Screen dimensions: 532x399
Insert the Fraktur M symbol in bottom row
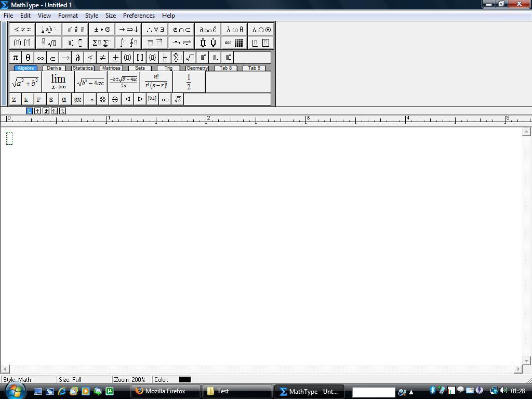tap(78, 99)
